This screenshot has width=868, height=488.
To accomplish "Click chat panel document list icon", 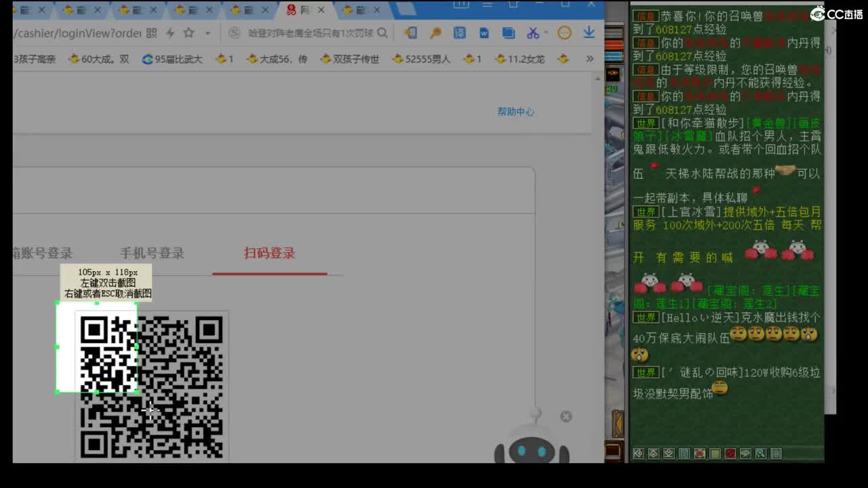I will [684, 453].
